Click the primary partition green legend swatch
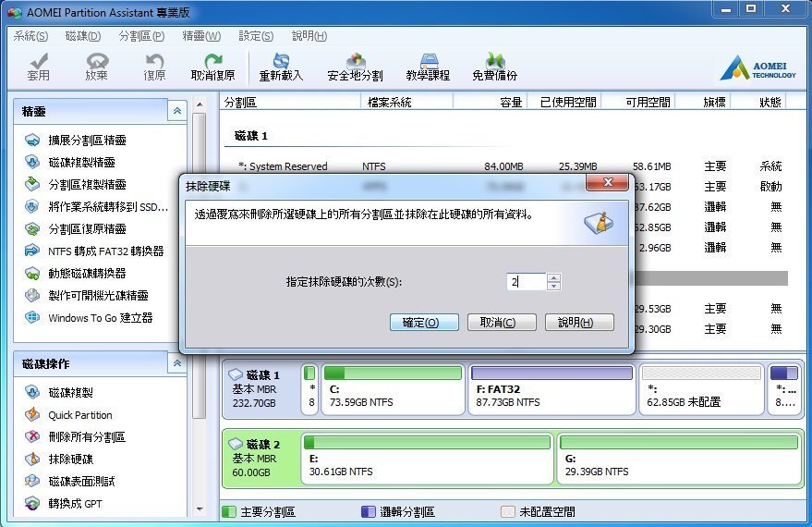812x527 pixels. tap(228, 512)
